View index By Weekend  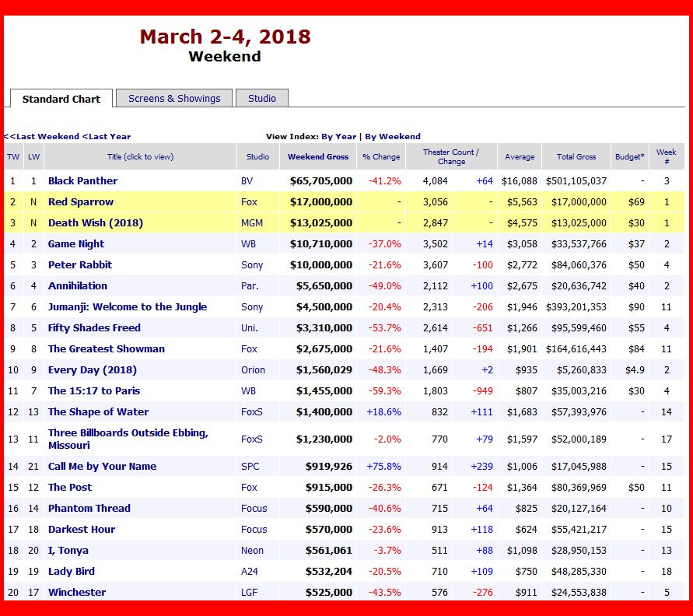393,137
